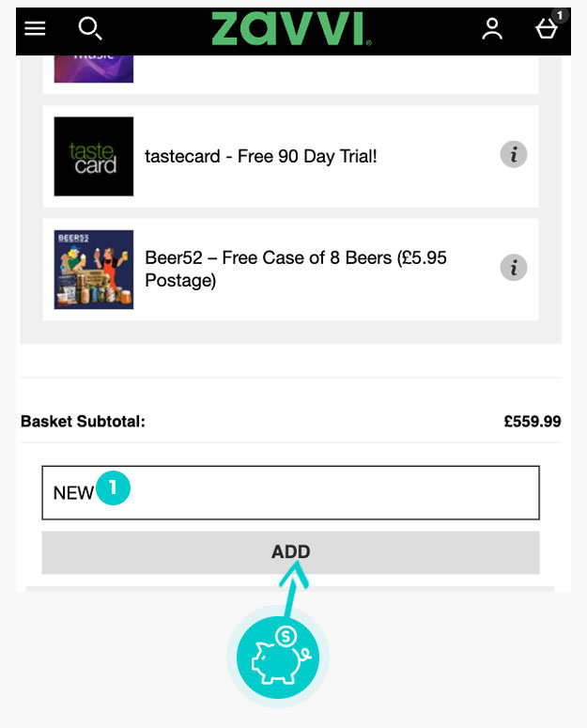The image size is (587, 728).
Task: Click the Basket Subtotal label
Action: 83,422
